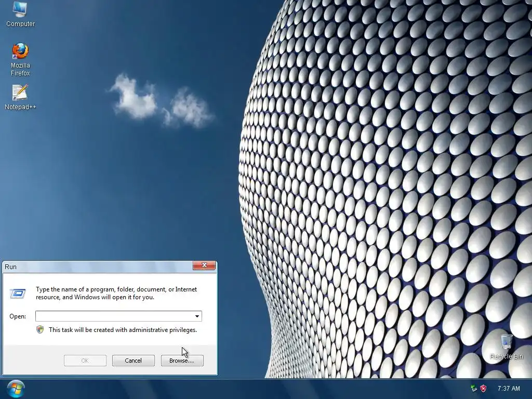Close the Run dialog with X

coord(204,265)
